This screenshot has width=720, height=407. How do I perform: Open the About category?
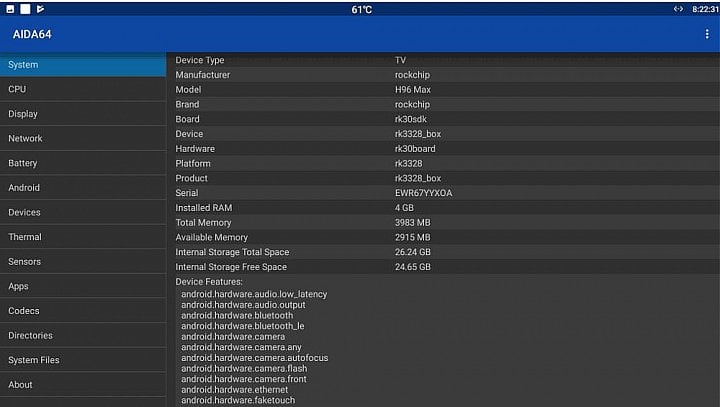83,384
